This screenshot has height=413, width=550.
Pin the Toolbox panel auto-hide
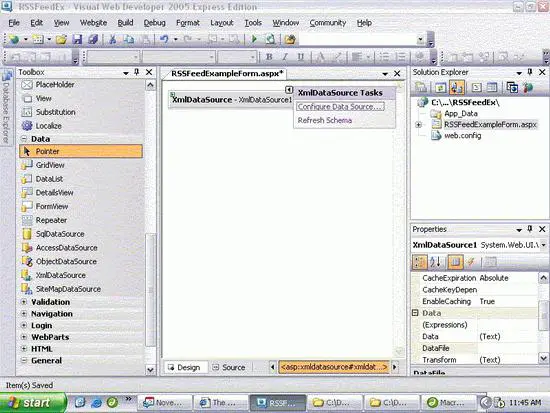pos(137,72)
